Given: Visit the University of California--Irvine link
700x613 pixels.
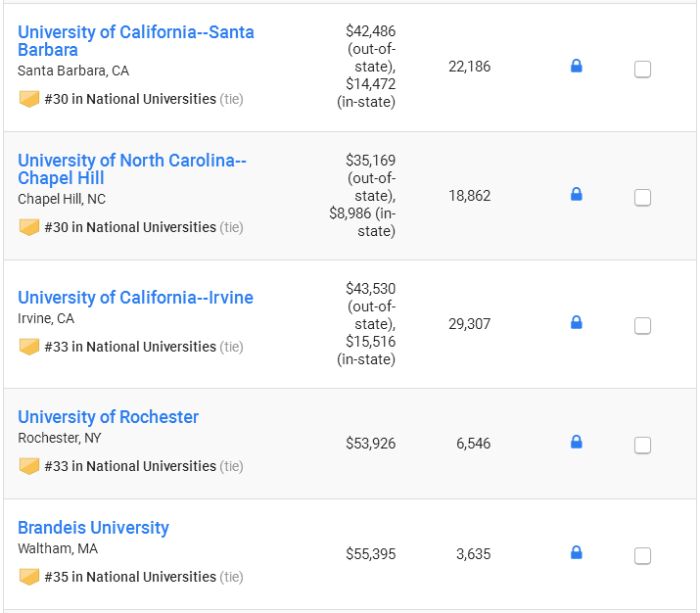Looking at the screenshot, I should [135, 298].
